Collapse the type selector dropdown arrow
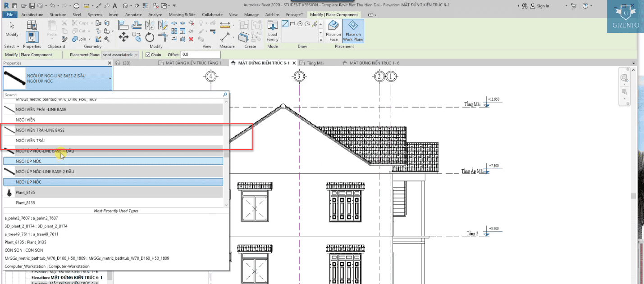The width and height of the screenshot is (644, 284). pos(110,78)
